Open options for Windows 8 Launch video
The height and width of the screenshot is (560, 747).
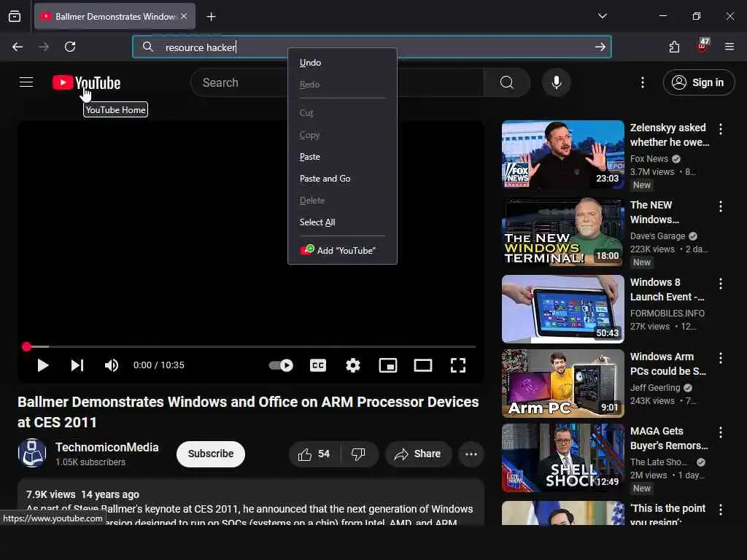pyautogui.click(x=720, y=284)
